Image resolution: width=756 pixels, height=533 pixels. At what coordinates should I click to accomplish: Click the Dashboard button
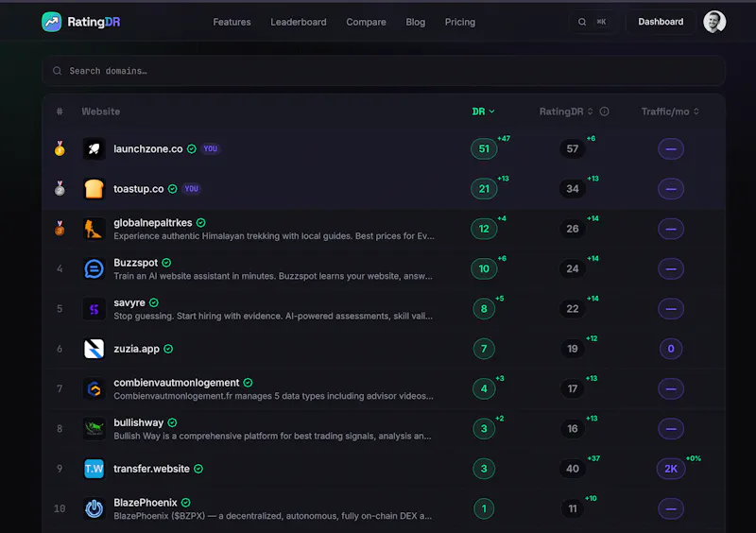tap(661, 22)
